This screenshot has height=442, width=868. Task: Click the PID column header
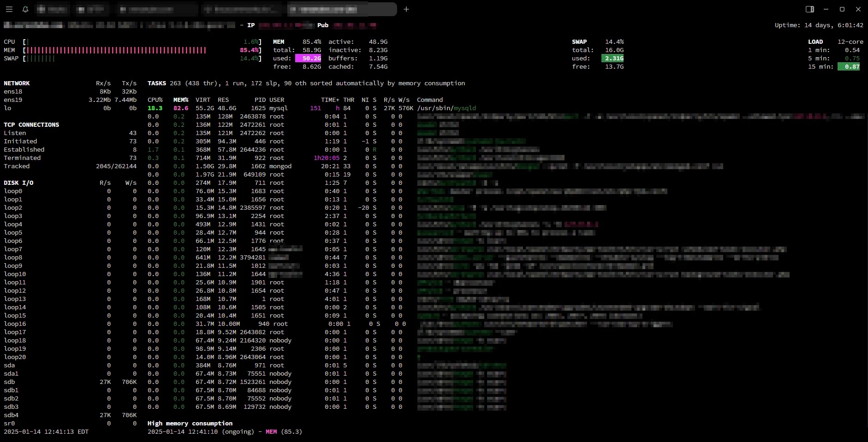coord(260,100)
